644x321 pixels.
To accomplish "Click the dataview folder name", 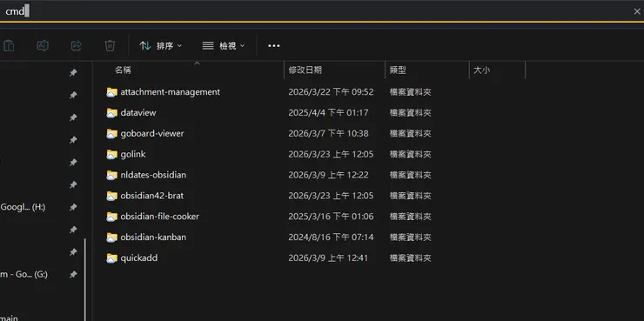I will 138,112.
